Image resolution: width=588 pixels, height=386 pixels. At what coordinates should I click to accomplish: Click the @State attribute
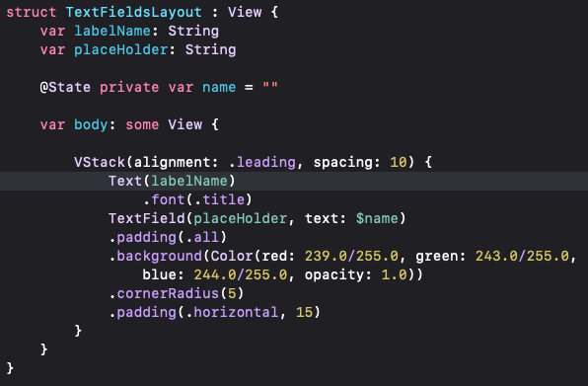66,88
